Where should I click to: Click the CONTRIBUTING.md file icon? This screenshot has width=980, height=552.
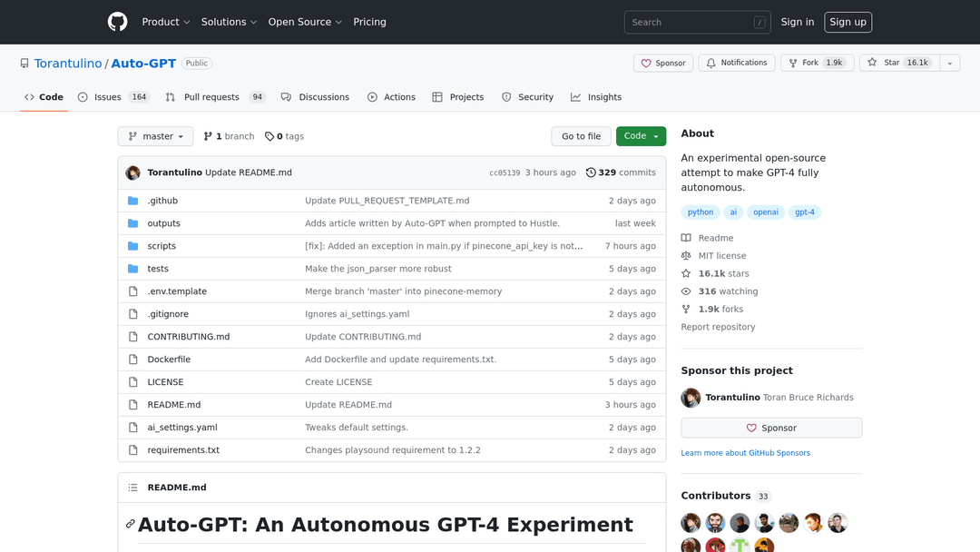[x=133, y=337]
